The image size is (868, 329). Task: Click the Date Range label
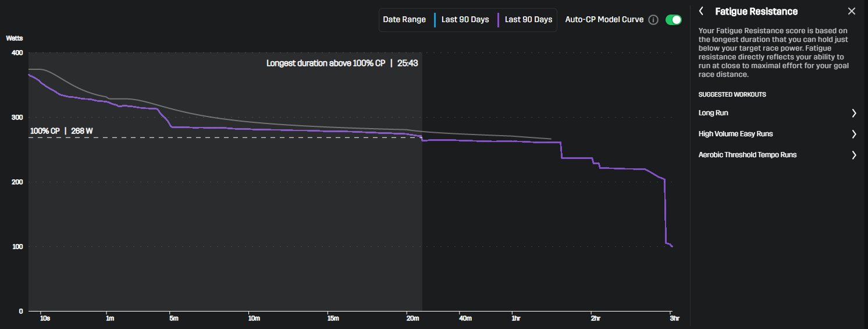(x=404, y=20)
